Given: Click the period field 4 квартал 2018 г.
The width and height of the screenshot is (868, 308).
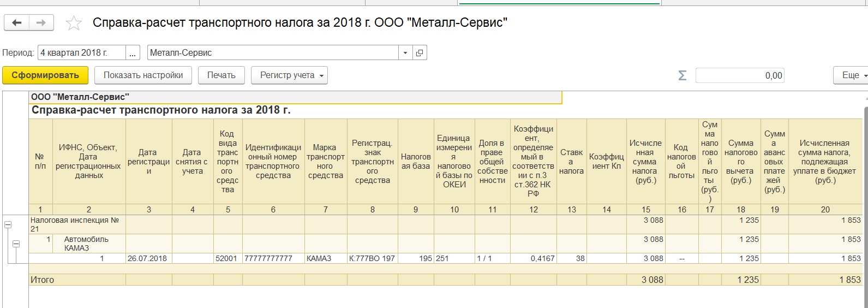Looking at the screenshot, I should coord(82,53).
